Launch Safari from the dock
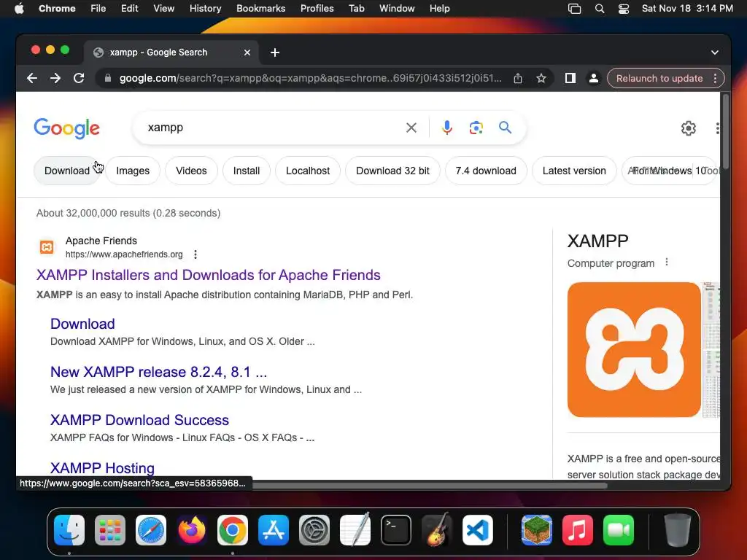 (151, 530)
